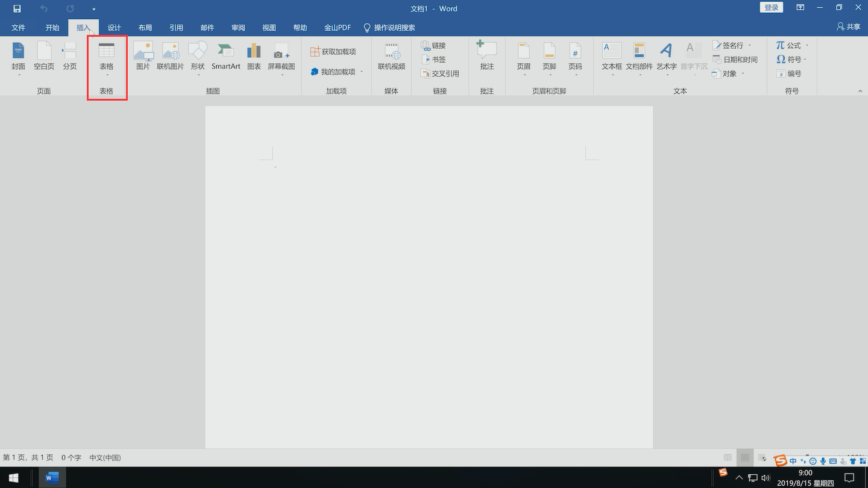Open the 页脚 footer dropdown
The height and width of the screenshot is (488, 868).
[x=549, y=58]
